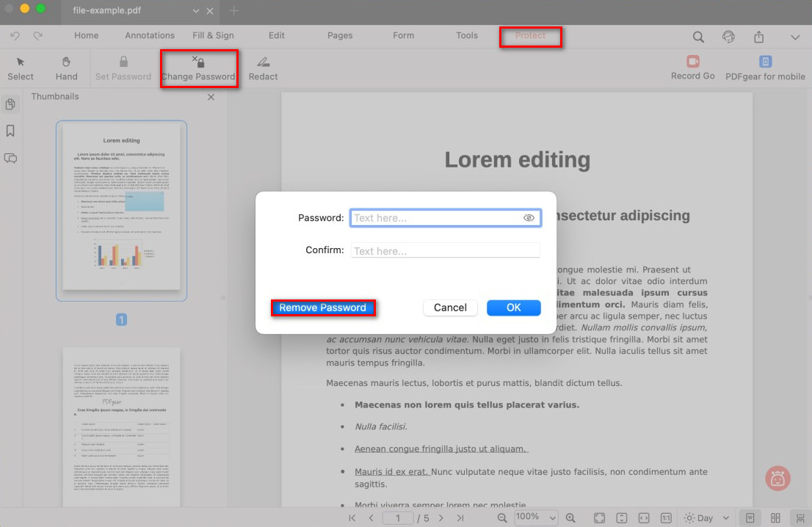This screenshot has width=812, height=527.
Task: Open the AI assistant robot button
Action: [777, 479]
